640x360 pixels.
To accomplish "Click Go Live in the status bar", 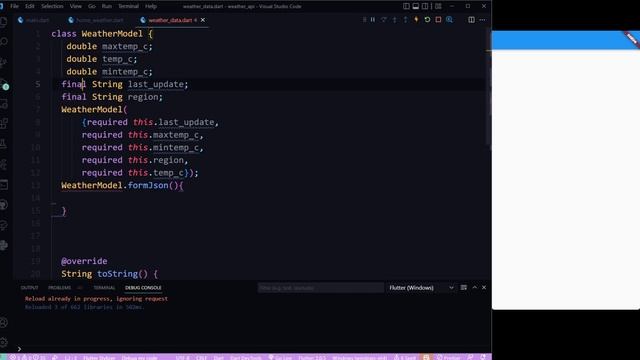I will point(280,357).
